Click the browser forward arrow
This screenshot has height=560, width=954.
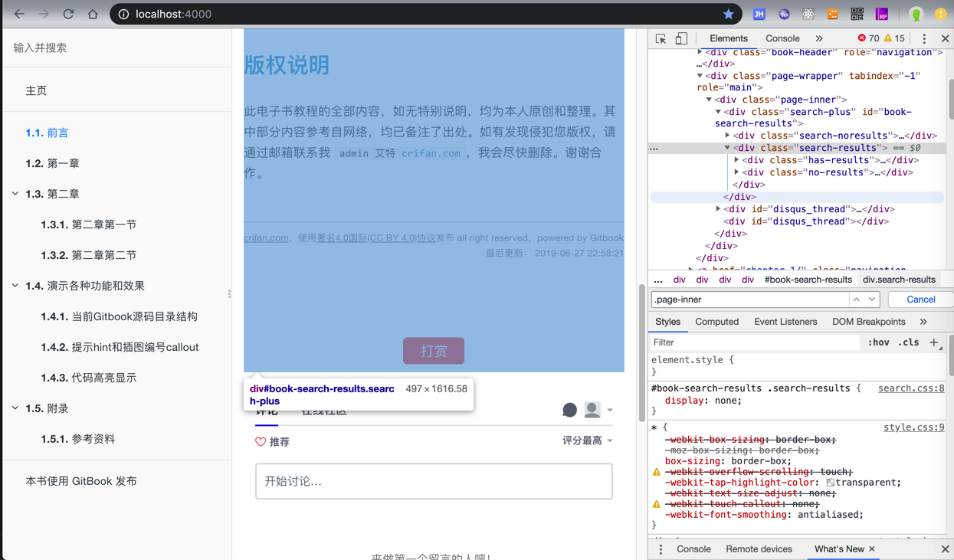(44, 14)
